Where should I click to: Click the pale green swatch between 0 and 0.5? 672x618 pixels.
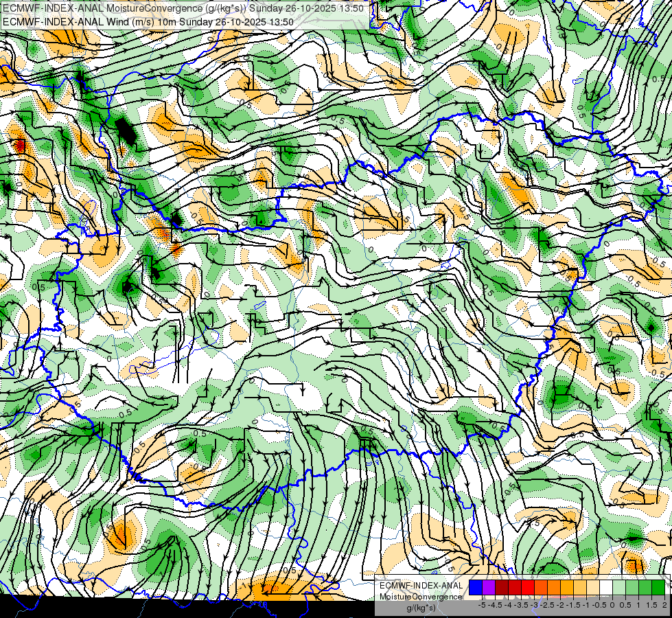(619, 588)
